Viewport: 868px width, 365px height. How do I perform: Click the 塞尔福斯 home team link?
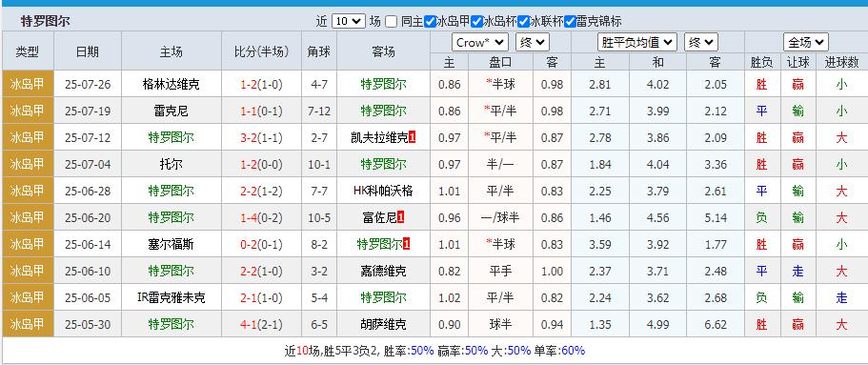[x=172, y=244]
